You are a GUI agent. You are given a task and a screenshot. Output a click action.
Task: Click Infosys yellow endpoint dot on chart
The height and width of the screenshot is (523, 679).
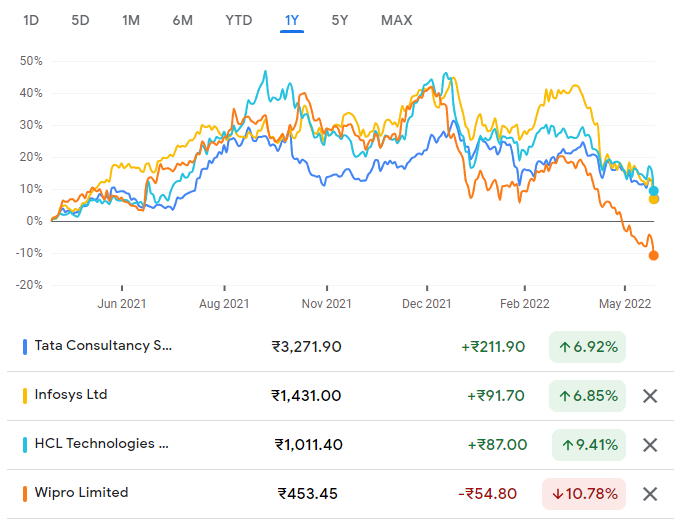[x=654, y=200]
